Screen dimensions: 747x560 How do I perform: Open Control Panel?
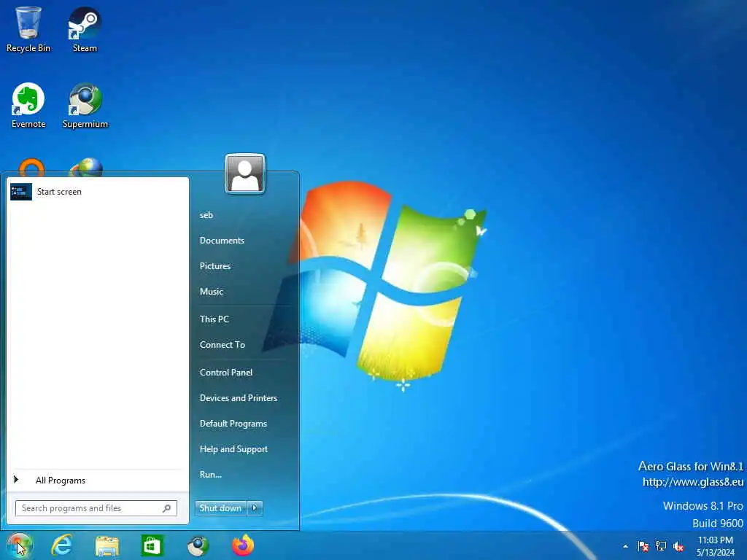[226, 373]
